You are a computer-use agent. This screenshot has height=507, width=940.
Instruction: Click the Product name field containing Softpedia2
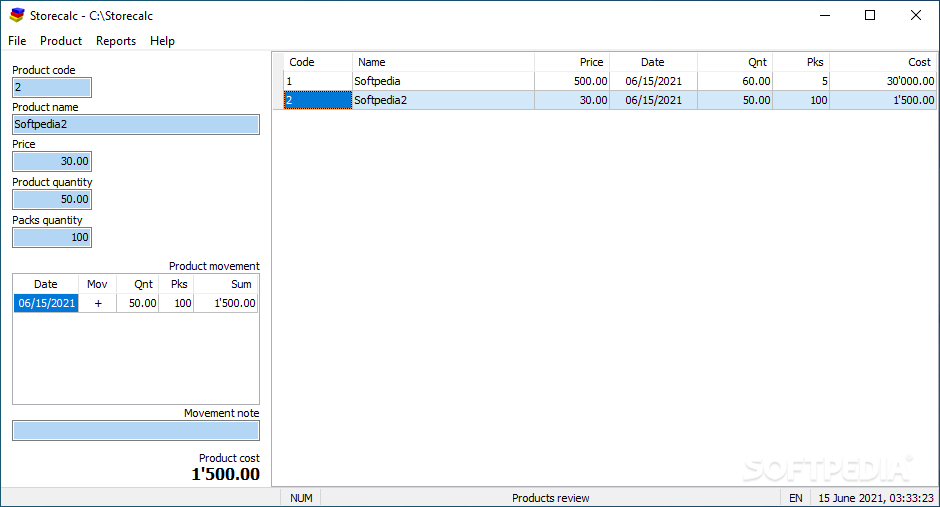(x=136, y=125)
